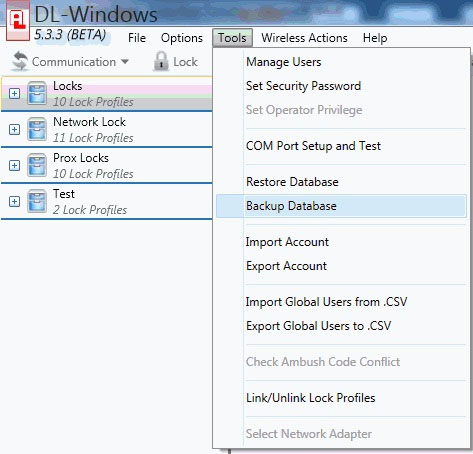473x454 pixels.
Task: Open the Wireless Actions menu
Action: click(304, 38)
